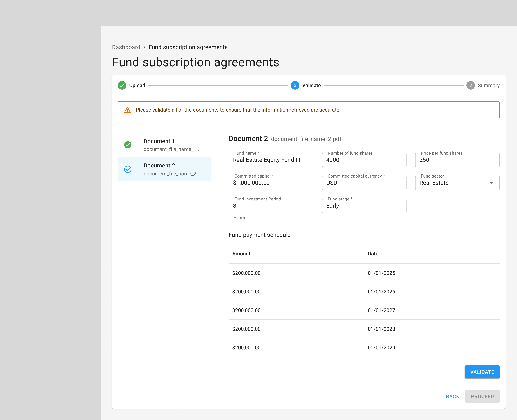Screen dimensions: 517x420
Task: Click the Amount column header
Action: click(x=241, y=254)
